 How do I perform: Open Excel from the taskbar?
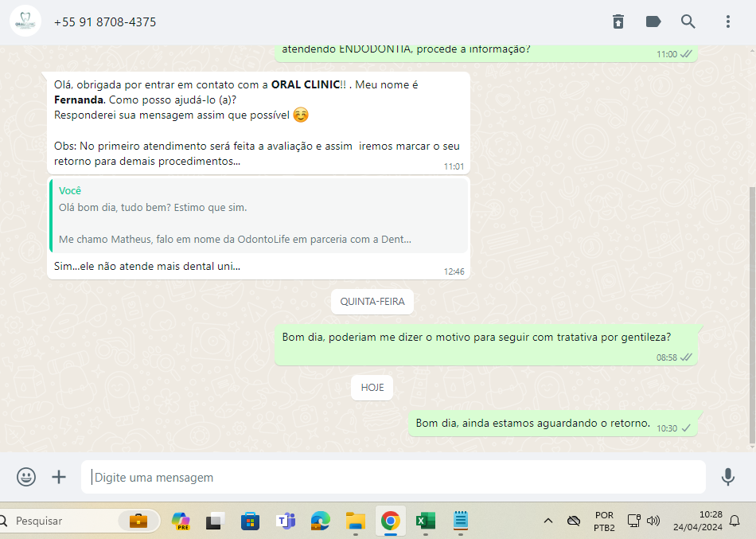pos(425,521)
